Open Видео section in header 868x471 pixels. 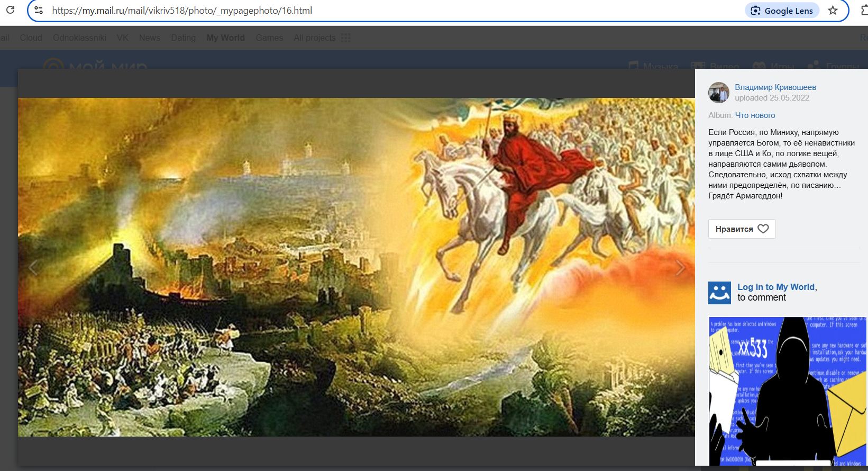pos(715,66)
